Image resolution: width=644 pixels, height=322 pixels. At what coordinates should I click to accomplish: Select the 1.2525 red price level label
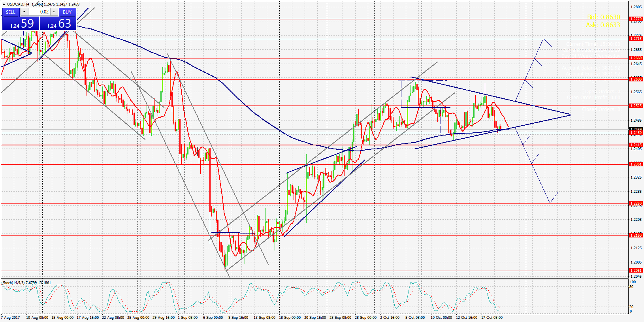pos(636,106)
